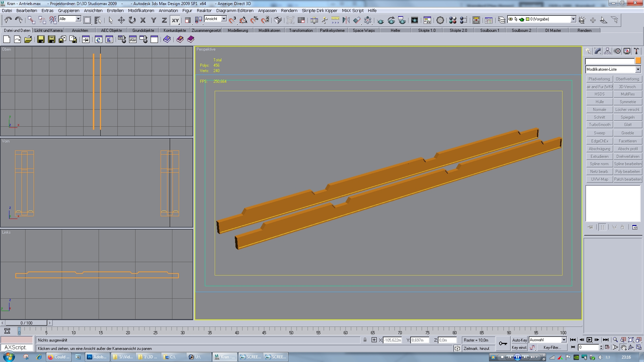Toggle Auto-Key animation mode
The image size is (644, 362).
click(519, 340)
